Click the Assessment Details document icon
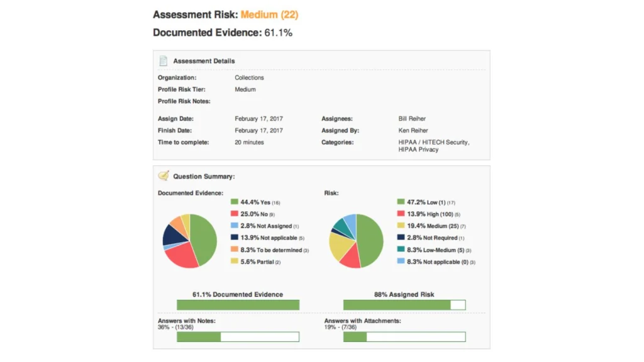This screenshot has height=362, width=644. click(x=163, y=61)
